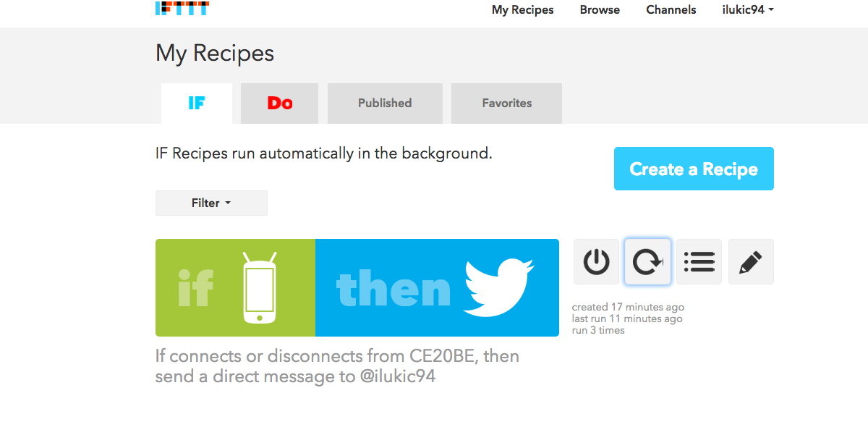Viewport: 868px width, 422px height.
Task: Expand the Filter dropdown
Action: point(211,203)
